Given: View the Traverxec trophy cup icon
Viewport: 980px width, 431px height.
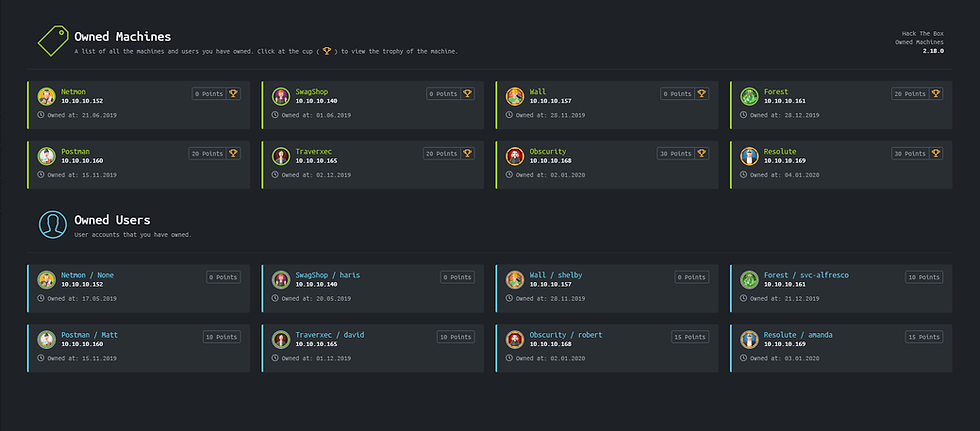Looking at the screenshot, I should point(469,153).
